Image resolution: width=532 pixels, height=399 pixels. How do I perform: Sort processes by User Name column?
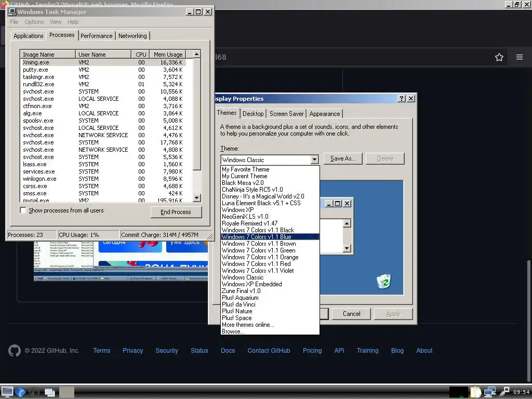click(103, 54)
